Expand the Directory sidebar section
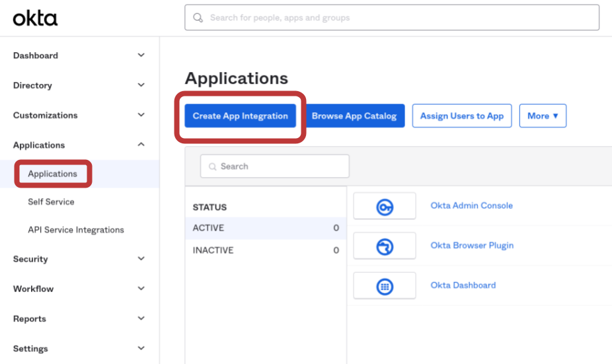Image resolution: width=612 pixels, height=364 pixels. pos(141,85)
